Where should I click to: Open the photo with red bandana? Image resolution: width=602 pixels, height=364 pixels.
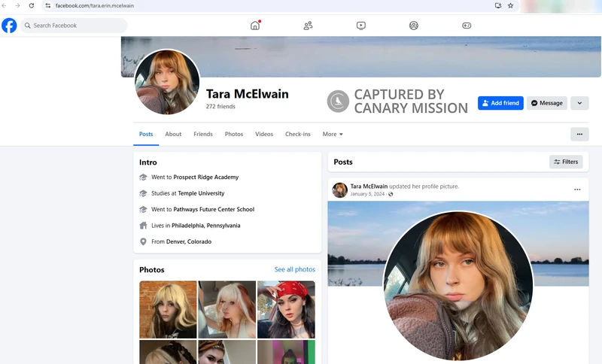point(286,310)
